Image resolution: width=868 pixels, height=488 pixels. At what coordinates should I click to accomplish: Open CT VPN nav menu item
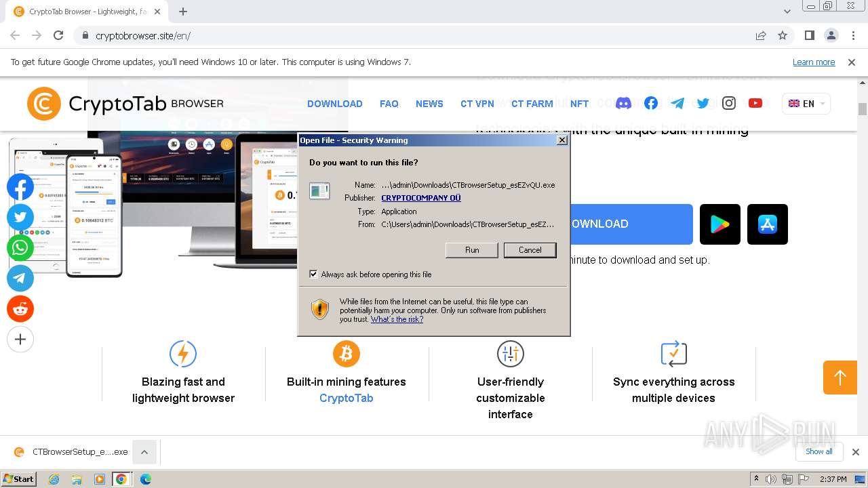(477, 104)
